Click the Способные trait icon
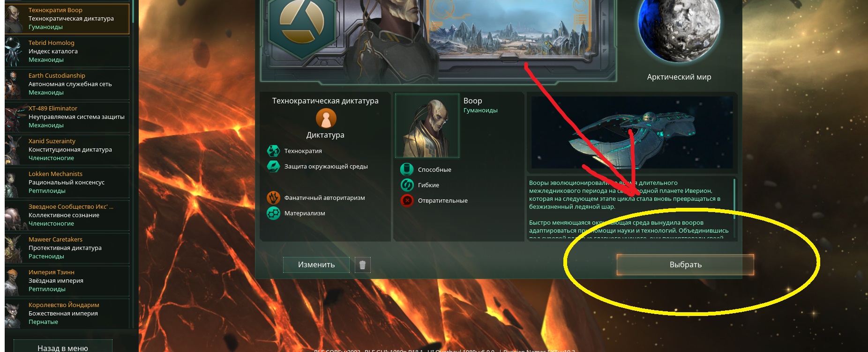The width and height of the screenshot is (868, 352). click(x=407, y=169)
